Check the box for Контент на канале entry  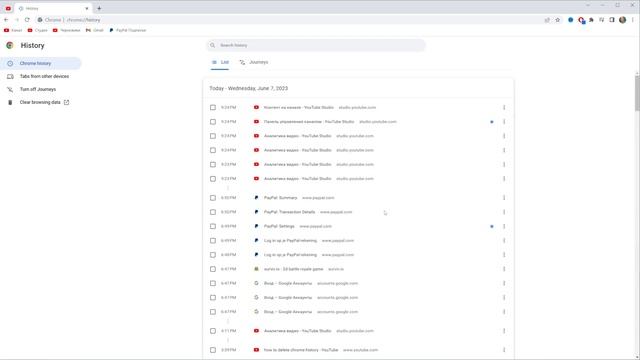click(213, 107)
